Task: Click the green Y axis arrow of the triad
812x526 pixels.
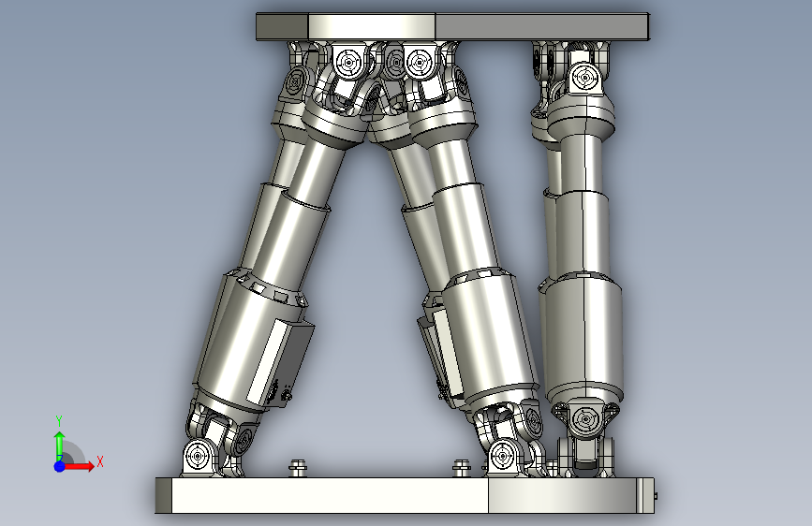Action: point(59,446)
